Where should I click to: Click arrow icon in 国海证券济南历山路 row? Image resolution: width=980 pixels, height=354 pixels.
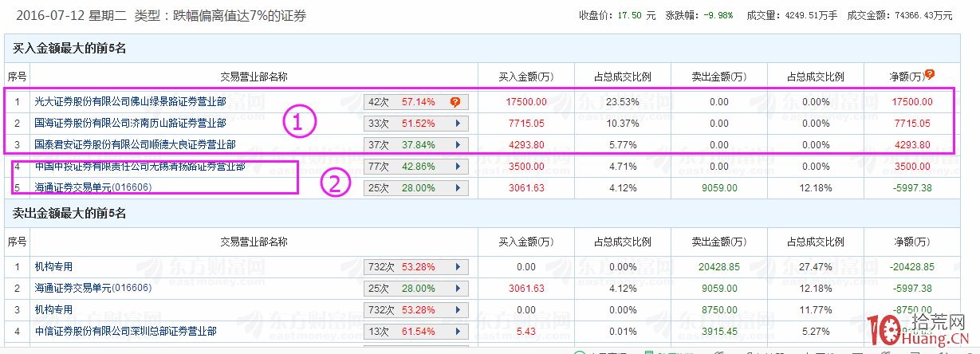pyautogui.click(x=458, y=124)
